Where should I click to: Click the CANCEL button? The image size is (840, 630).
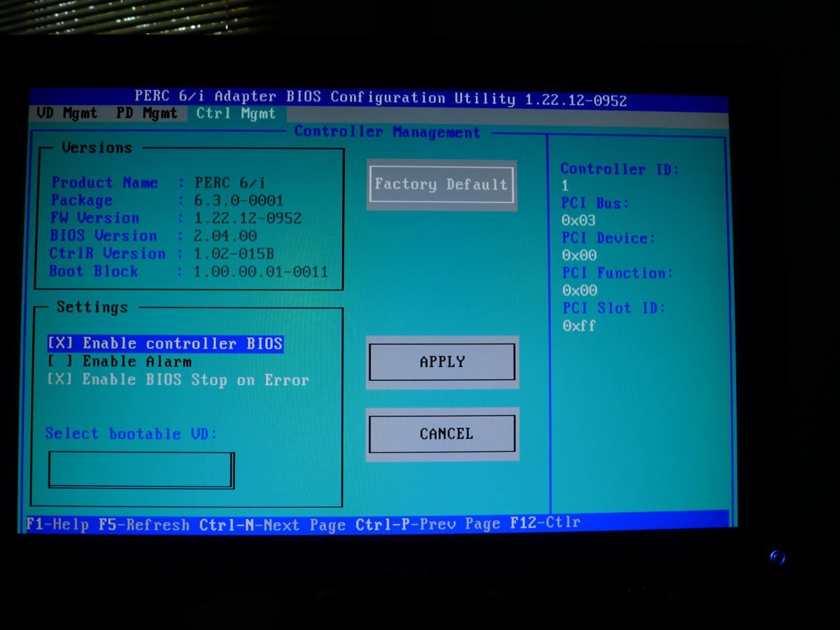[442, 434]
